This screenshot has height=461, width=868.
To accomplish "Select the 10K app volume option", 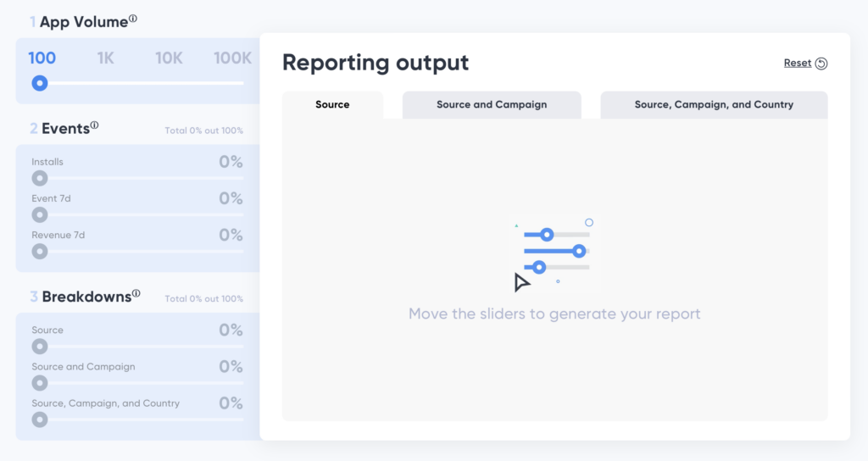I will pyautogui.click(x=169, y=58).
